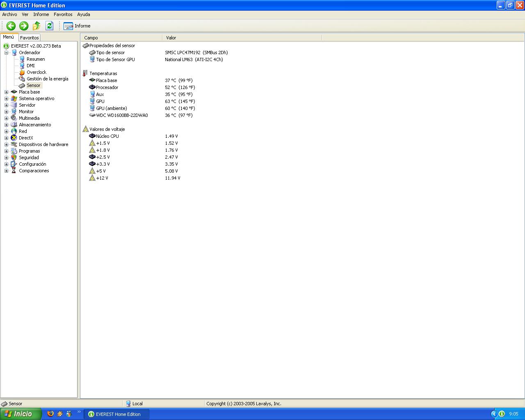Click the Multimedia icon in tree
This screenshot has height=420, width=525.
tap(14, 118)
